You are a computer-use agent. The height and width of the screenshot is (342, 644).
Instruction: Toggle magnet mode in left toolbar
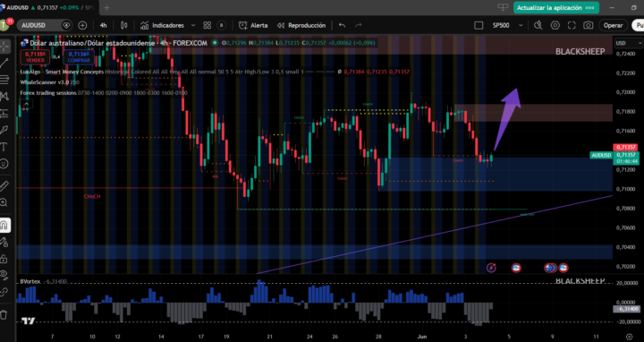4,225
